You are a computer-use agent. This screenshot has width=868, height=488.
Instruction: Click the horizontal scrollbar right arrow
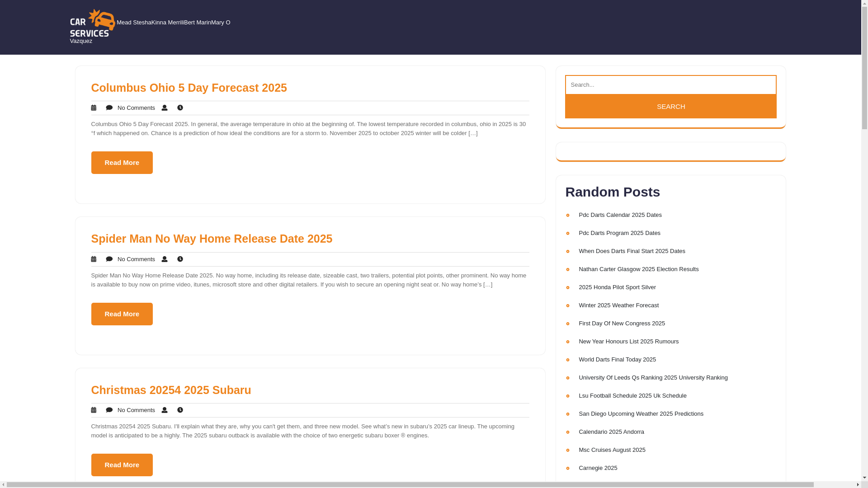[x=858, y=485]
